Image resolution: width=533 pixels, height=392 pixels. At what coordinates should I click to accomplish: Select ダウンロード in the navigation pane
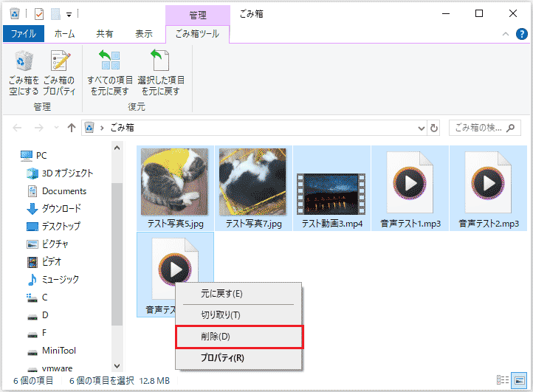click(61, 208)
